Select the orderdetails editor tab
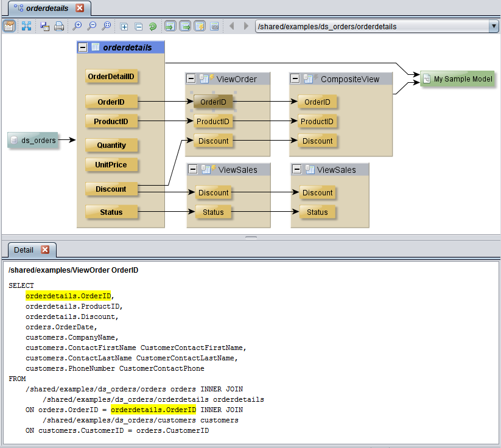The width and height of the screenshot is (501, 448). [x=47, y=9]
